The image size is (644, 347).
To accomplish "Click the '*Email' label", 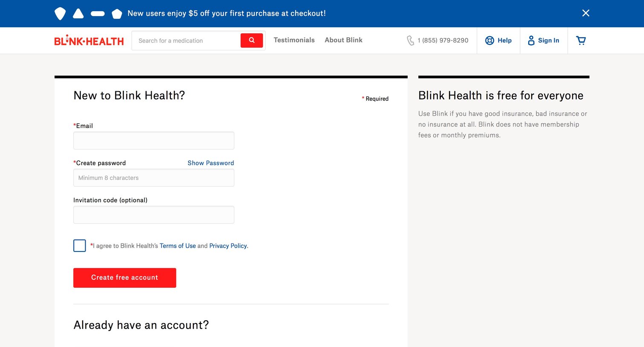I will [83, 126].
